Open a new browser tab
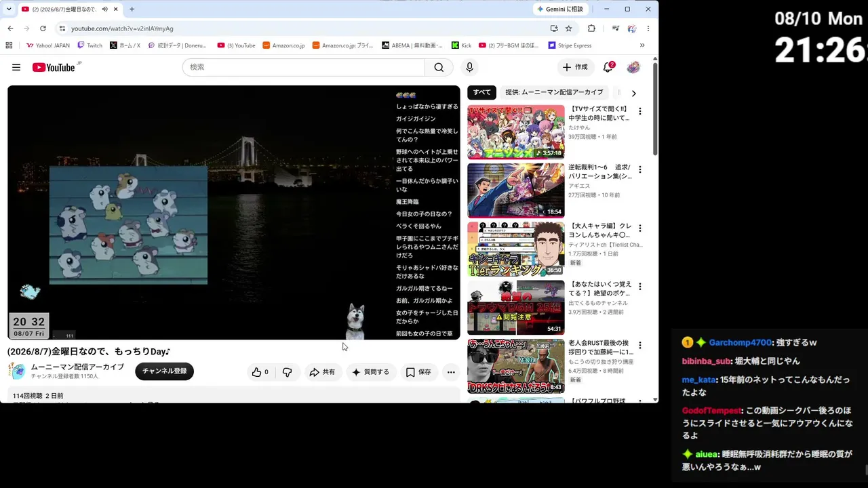The image size is (868, 488). [x=132, y=9]
